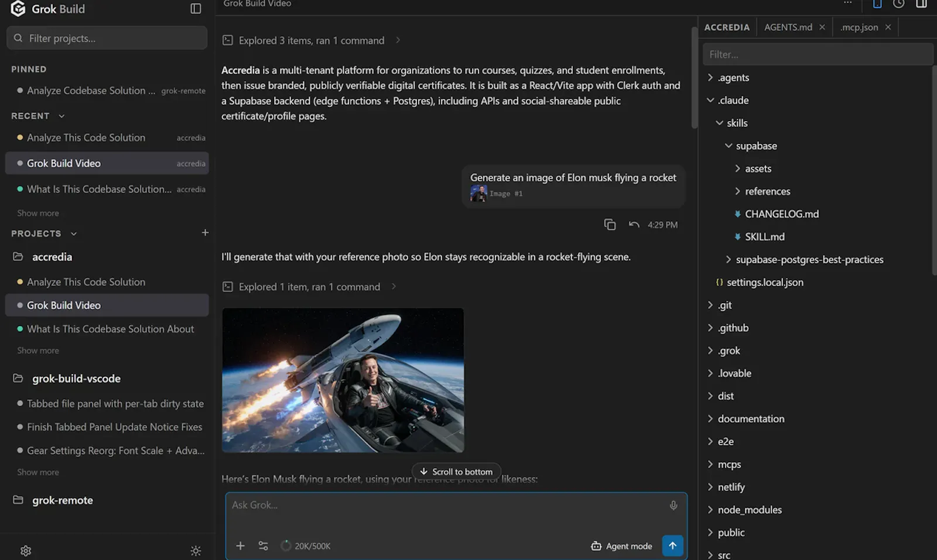
Task: Click the Filter projects search field
Action: click(107, 38)
